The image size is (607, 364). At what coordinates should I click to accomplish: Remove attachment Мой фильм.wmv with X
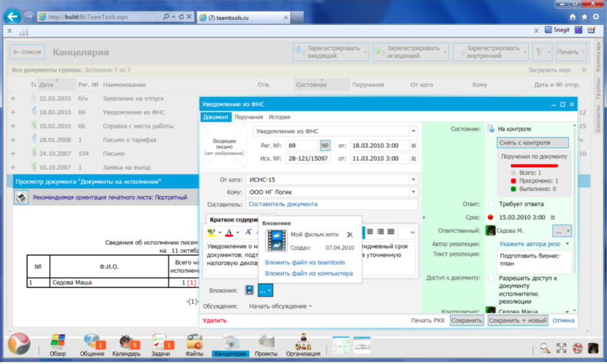coord(350,235)
